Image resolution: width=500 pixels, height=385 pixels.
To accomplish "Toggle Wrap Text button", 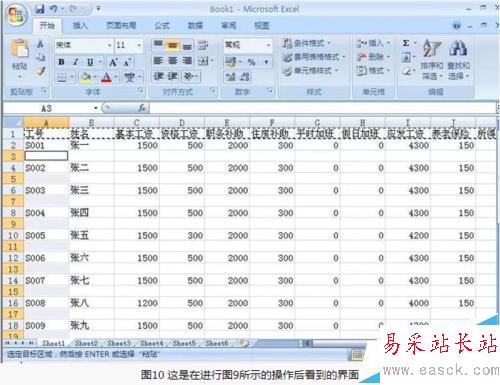I will click(203, 45).
